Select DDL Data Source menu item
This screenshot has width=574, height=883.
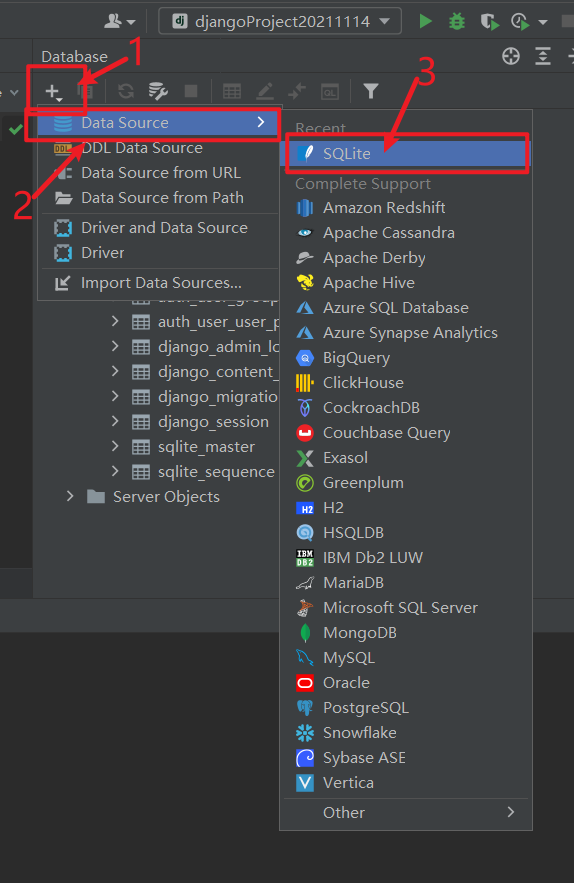coord(159,148)
